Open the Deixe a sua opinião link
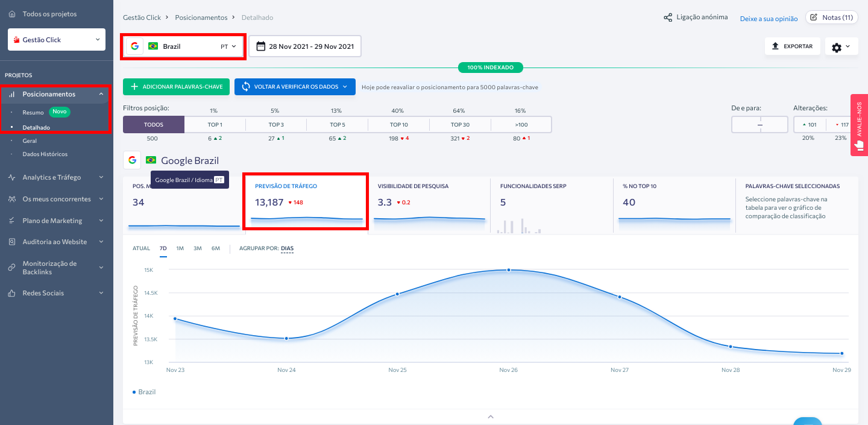This screenshot has height=425, width=868. [x=769, y=19]
